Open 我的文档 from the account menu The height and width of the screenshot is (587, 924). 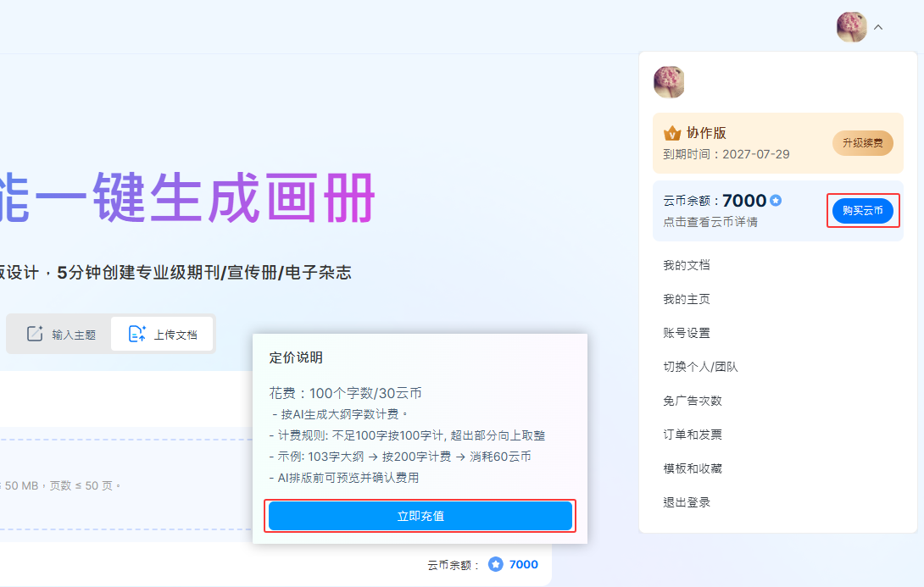click(687, 265)
